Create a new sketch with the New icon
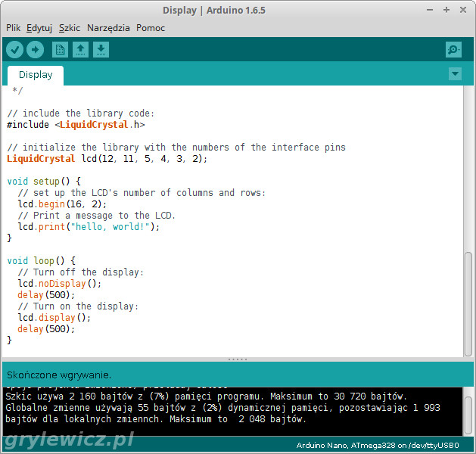Image resolution: width=476 pixels, height=454 pixels. point(60,49)
